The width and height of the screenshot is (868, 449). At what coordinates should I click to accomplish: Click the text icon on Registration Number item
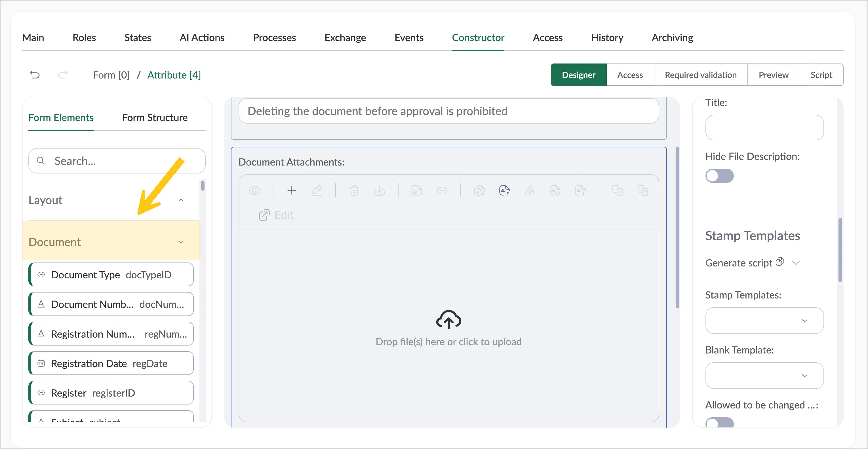pyautogui.click(x=41, y=334)
